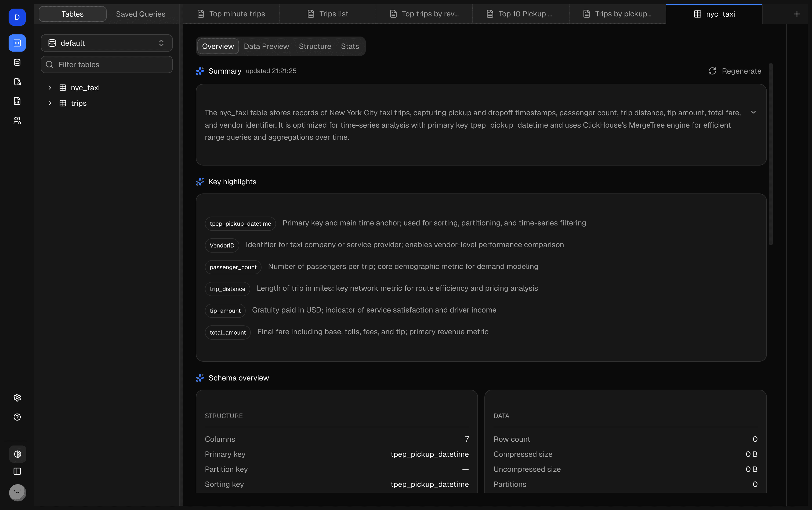Open the database icon in left sidebar
Screen dimensions: 812x510
click(17, 62)
